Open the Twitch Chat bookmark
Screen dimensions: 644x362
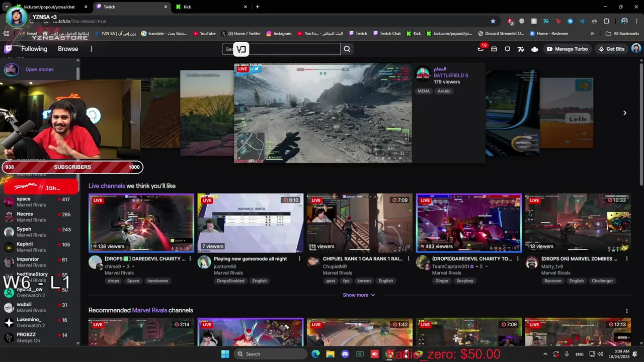point(387,34)
